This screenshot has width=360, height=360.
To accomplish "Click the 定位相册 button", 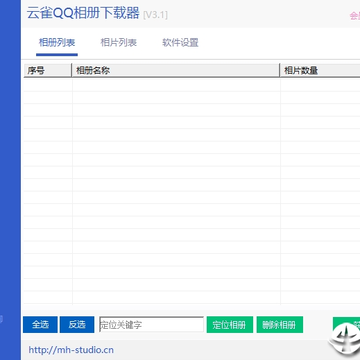I will click(x=230, y=325).
